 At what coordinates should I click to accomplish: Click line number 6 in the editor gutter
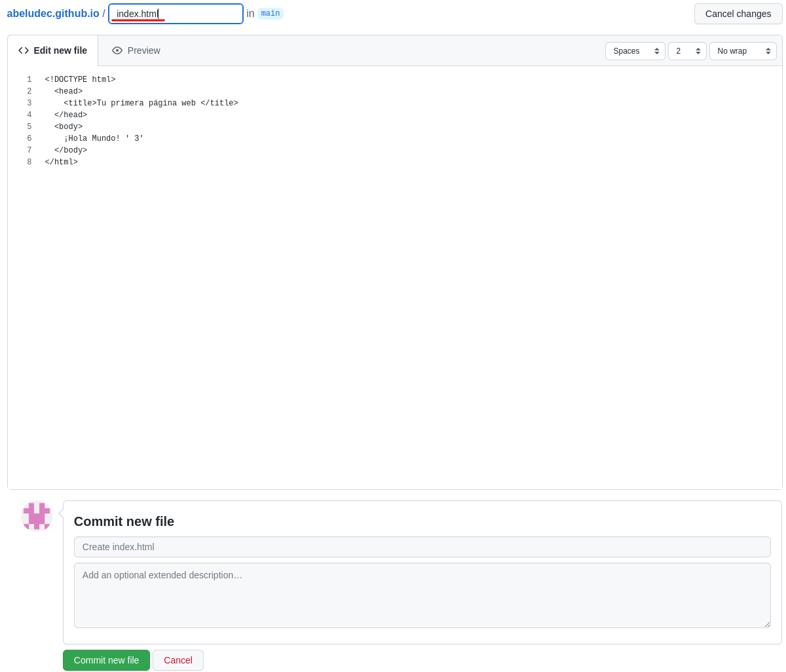(29, 138)
